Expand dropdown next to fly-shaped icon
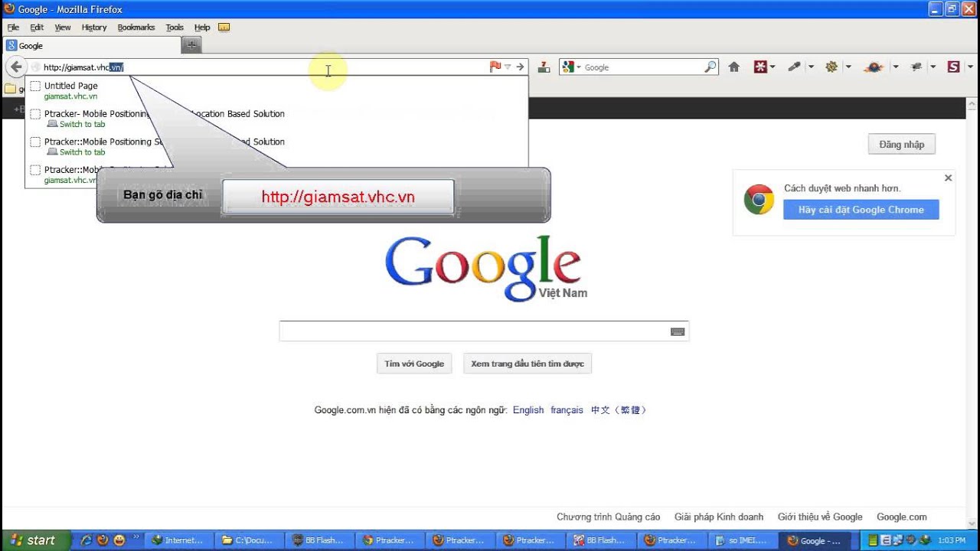Image resolution: width=980 pixels, height=551 pixels. (x=933, y=67)
